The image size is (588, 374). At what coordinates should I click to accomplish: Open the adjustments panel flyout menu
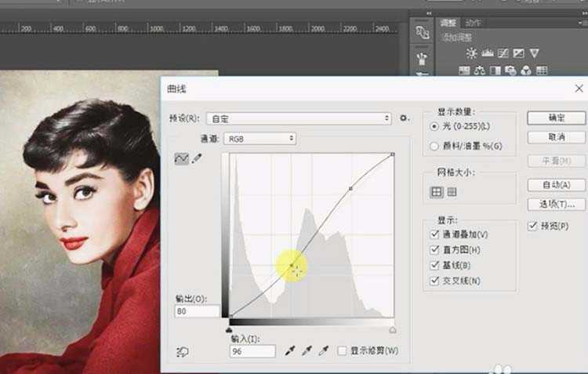click(x=581, y=23)
